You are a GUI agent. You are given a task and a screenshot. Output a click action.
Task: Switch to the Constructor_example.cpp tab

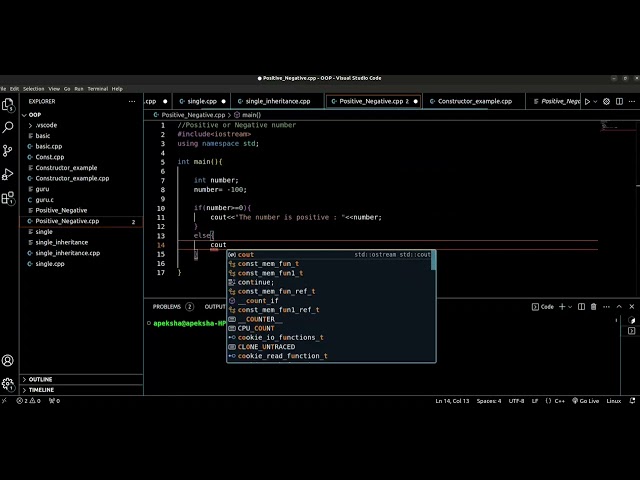pyautogui.click(x=474, y=101)
